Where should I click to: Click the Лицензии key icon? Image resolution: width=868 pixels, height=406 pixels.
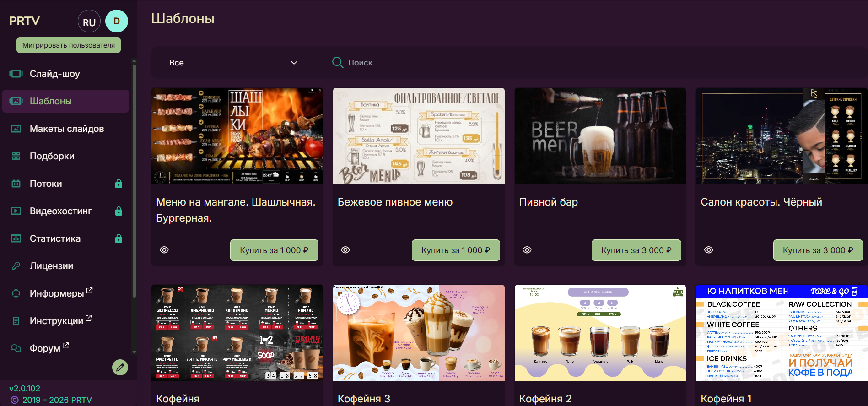pyautogui.click(x=16, y=266)
